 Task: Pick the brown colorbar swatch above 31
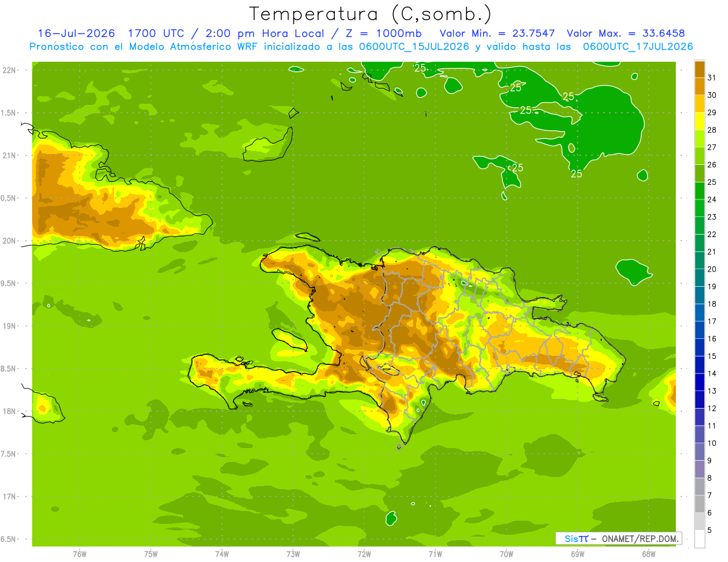pos(699,69)
